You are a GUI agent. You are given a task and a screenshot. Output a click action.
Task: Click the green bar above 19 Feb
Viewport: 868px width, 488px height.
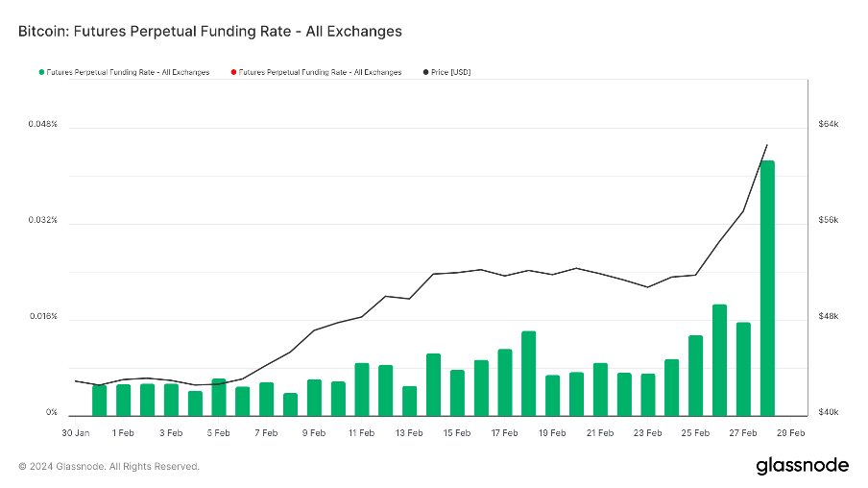(552, 396)
